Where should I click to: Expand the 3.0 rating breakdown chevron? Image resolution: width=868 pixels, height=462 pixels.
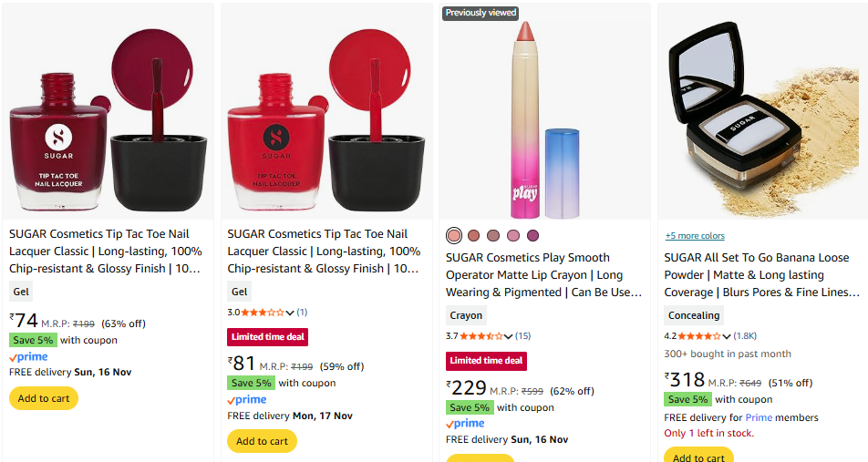pos(290,313)
